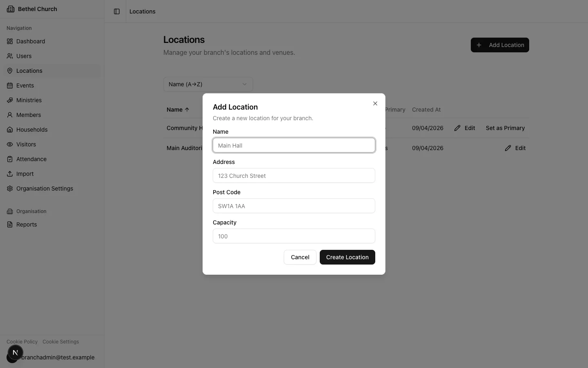Click the Import upload icon
This screenshot has height=368, width=588.
point(10,174)
